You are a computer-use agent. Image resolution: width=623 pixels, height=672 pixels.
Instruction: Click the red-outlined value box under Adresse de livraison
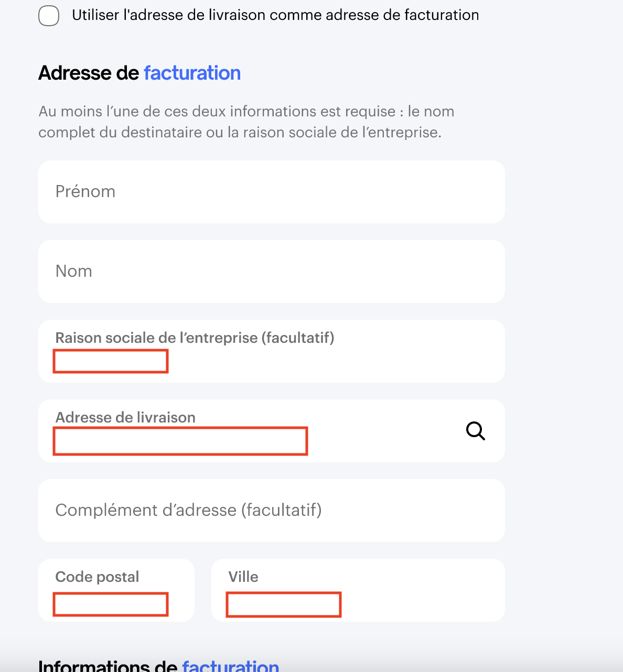[x=180, y=441]
